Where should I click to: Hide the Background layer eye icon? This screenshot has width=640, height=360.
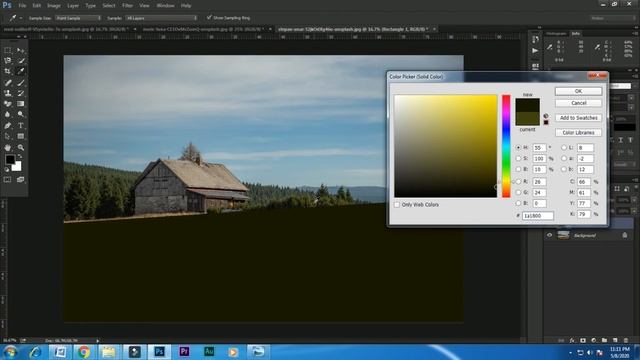549,235
